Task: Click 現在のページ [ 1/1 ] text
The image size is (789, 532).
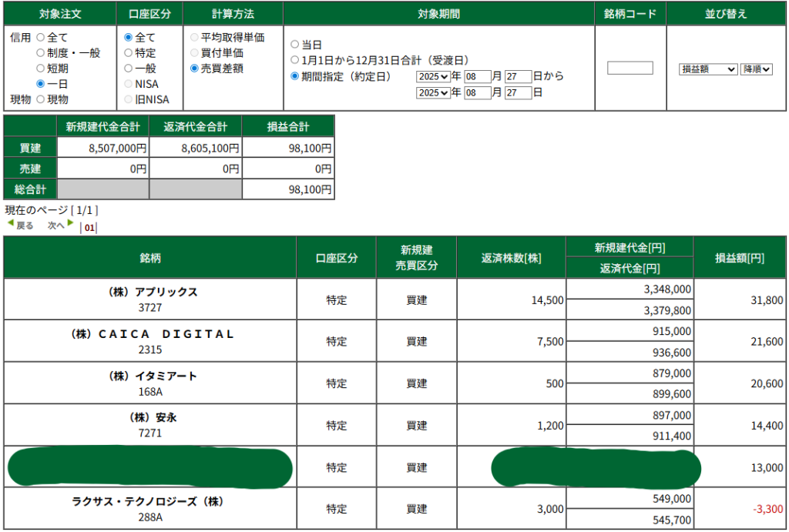Action: pyautogui.click(x=52, y=210)
